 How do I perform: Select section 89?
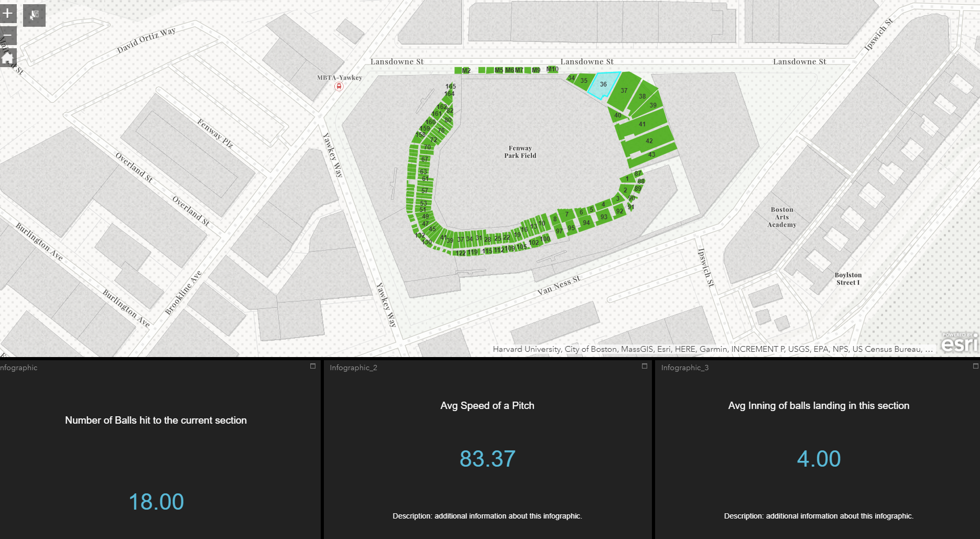click(638, 189)
